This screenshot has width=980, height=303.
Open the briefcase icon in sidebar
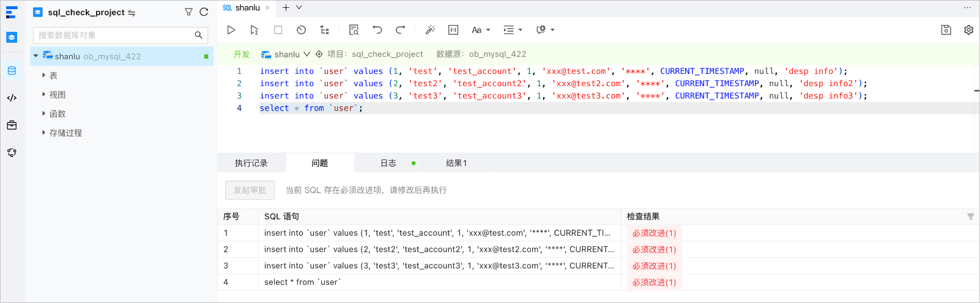12,125
